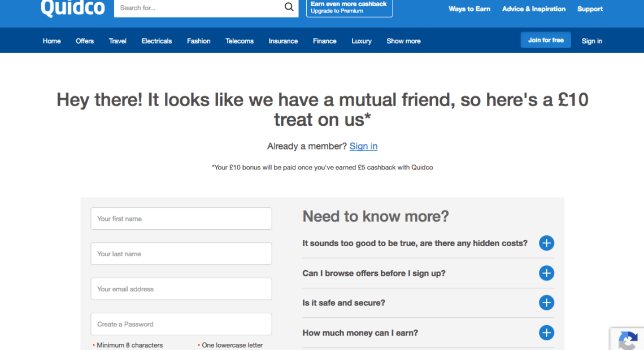Click the search magnifier icon
Image resolution: width=644 pixels, height=350 pixels.
pyautogui.click(x=289, y=7)
